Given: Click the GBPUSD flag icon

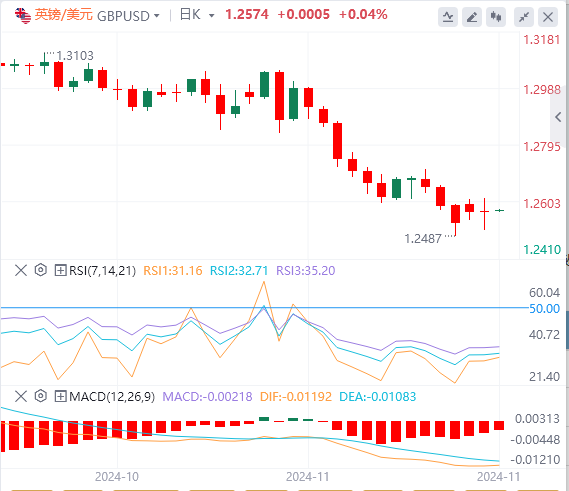Looking at the screenshot, I should 23,16.
